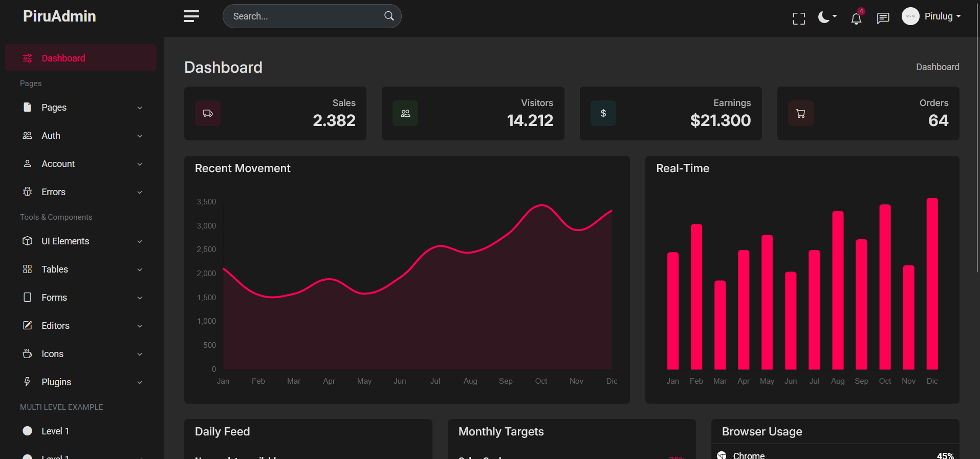The image size is (980, 459).
Task: Open the chat messages icon
Action: tap(883, 19)
